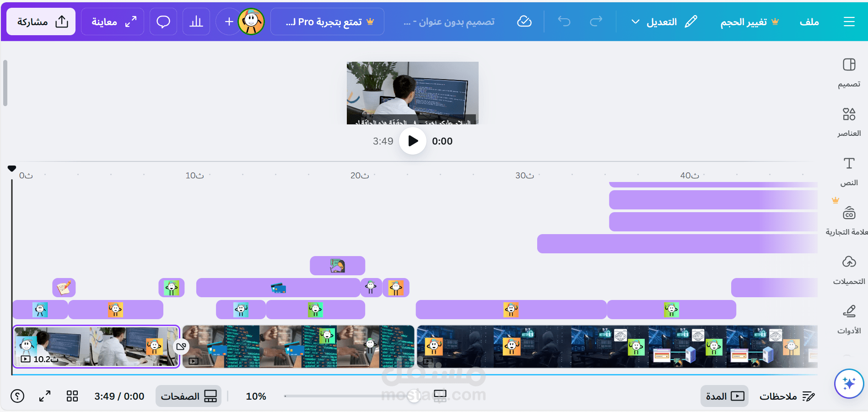Click the 10% zoom level
The height and width of the screenshot is (412, 868).
(256, 396)
